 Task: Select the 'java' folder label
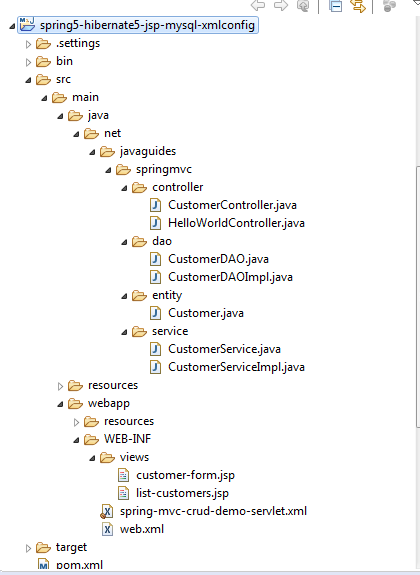click(98, 115)
